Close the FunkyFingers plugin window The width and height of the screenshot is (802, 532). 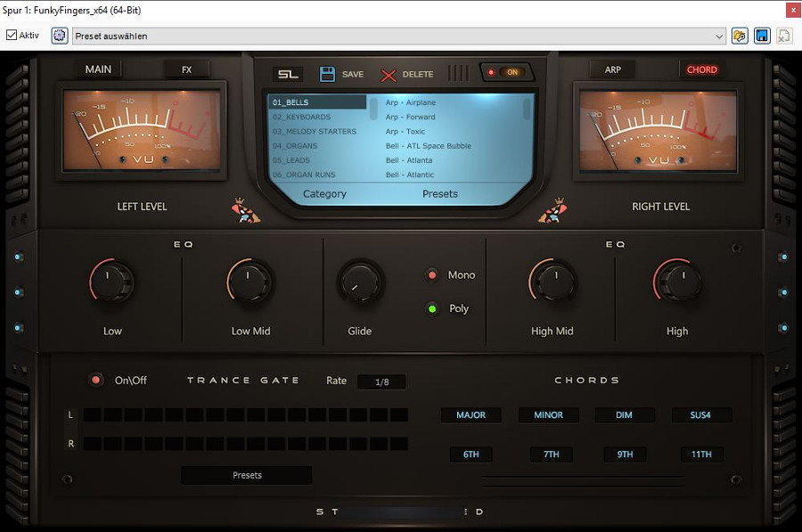tap(793, 10)
